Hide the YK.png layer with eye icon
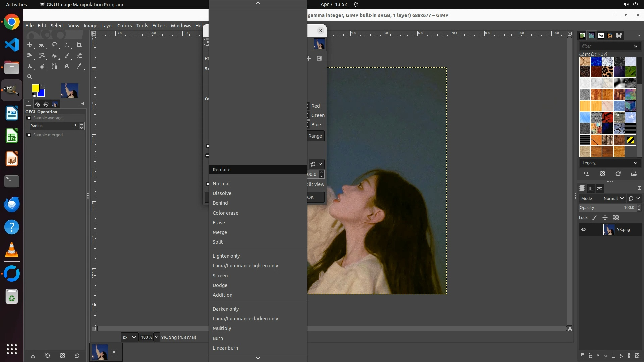This screenshot has width=644, height=362. [x=584, y=230]
